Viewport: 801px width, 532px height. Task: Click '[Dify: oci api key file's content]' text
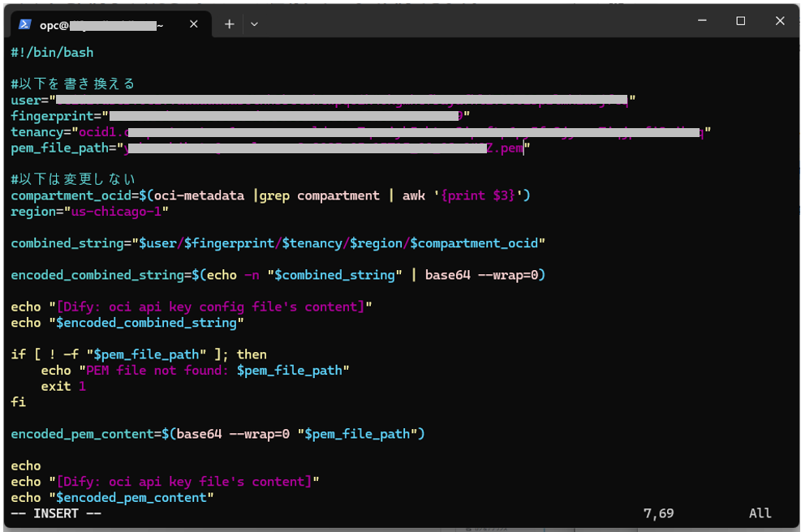coord(184,482)
